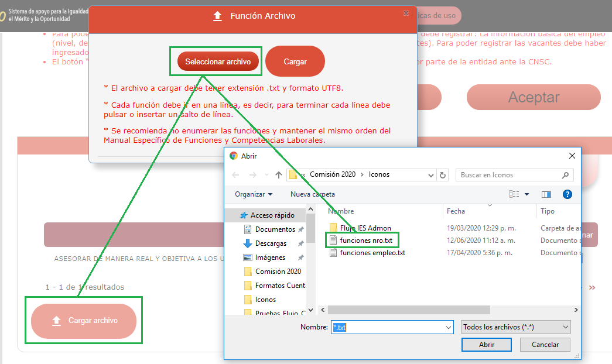Refresh the Iconos folder listing
The image size is (612, 364).
[443, 175]
